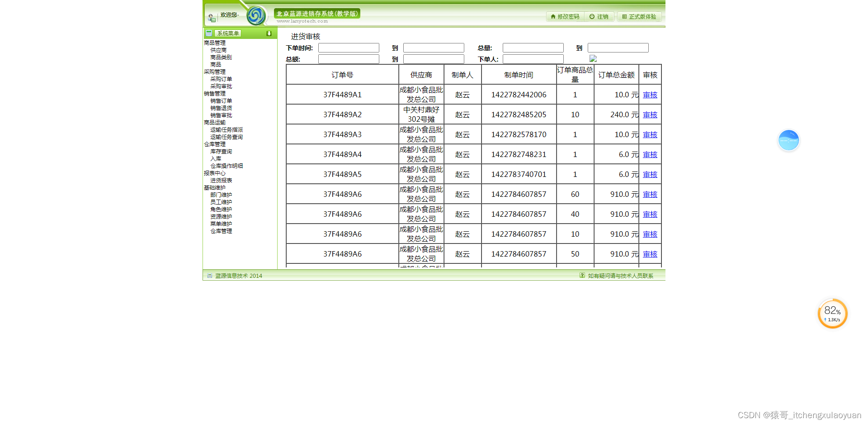Open 入库 in the sidebar
Image resolution: width=868 pixels, height=424 pixels.
(x=216, y=159)
